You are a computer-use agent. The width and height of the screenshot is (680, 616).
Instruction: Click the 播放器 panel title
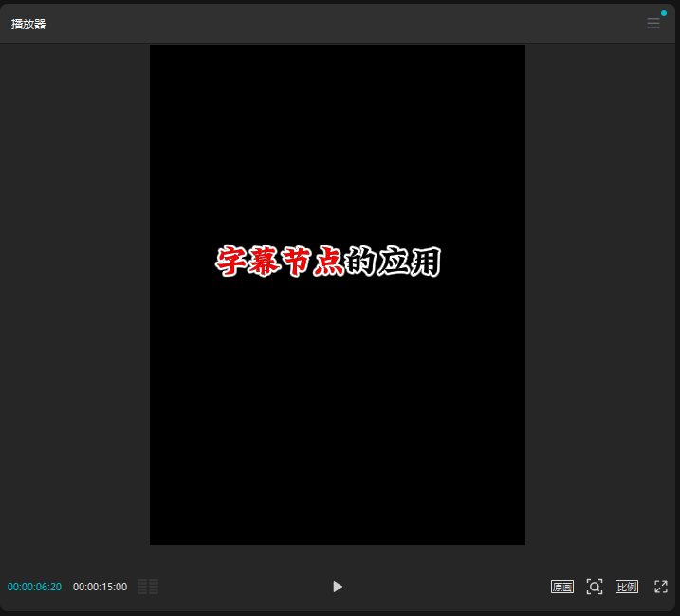(28, 25)
